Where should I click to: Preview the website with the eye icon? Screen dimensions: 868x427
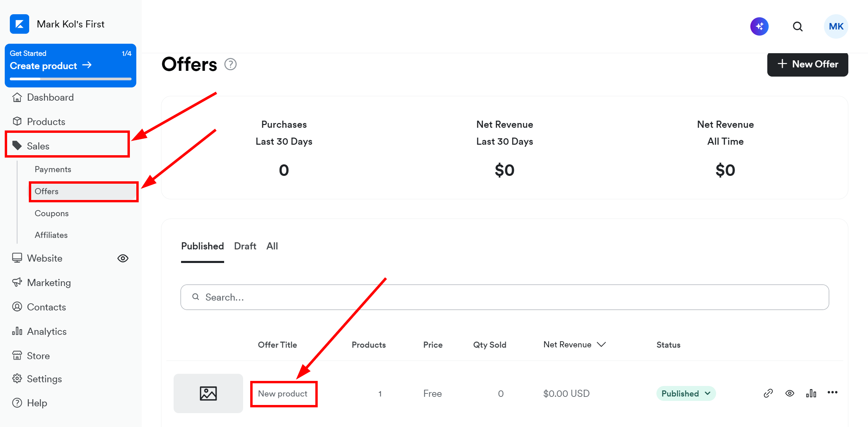pos(123,258)
